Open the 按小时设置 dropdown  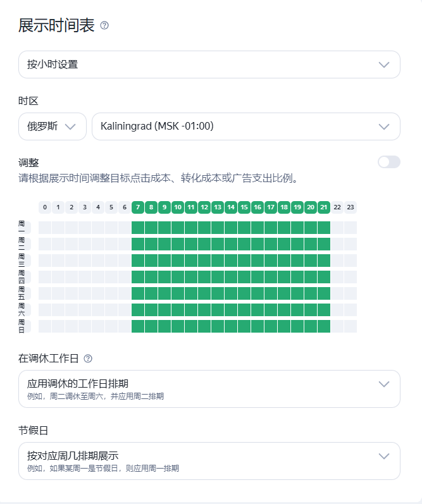coord(209,65)
